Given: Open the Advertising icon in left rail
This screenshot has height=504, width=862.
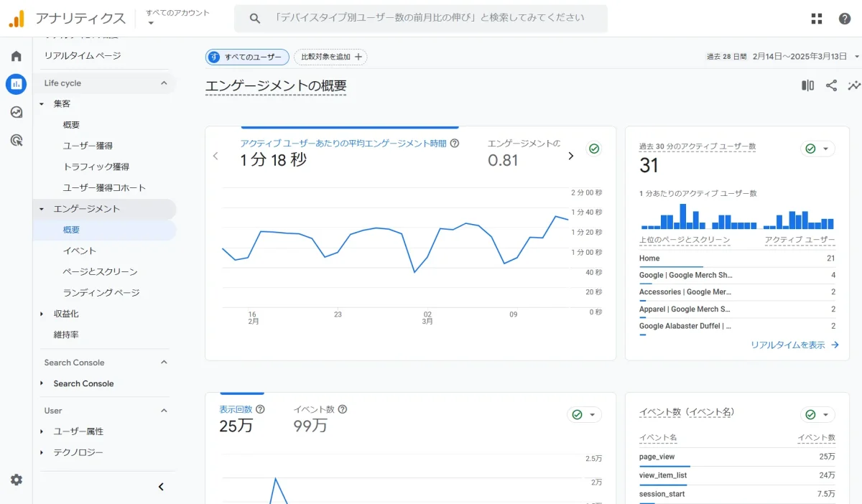Looking at the screenshot, I should [x=16, y=140].
